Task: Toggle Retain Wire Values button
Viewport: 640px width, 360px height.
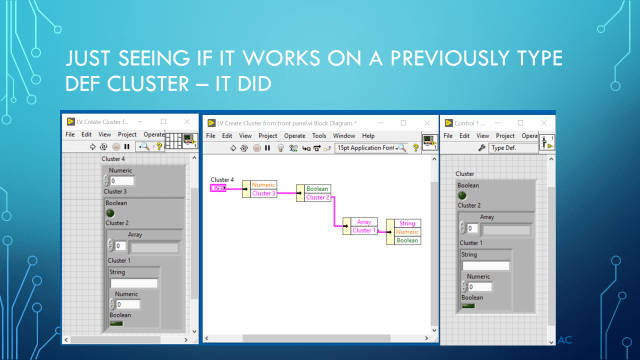Action: [293, 148]
